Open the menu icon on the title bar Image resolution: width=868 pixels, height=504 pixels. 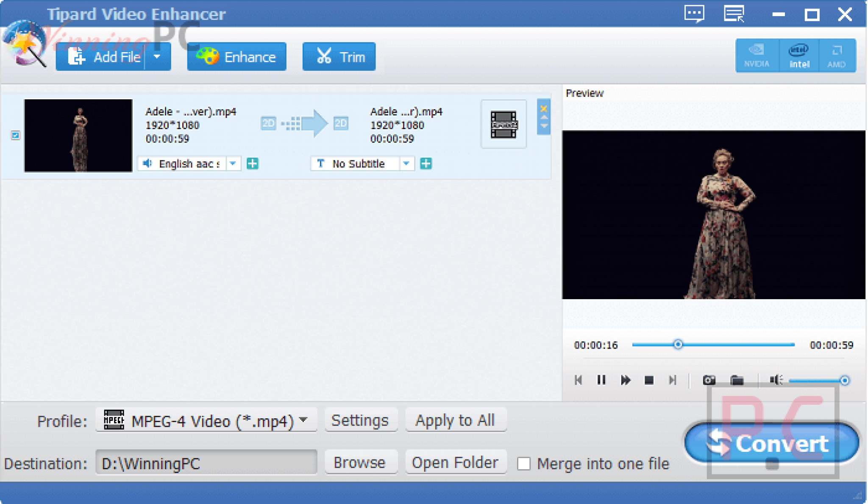(x=734, y=13)
